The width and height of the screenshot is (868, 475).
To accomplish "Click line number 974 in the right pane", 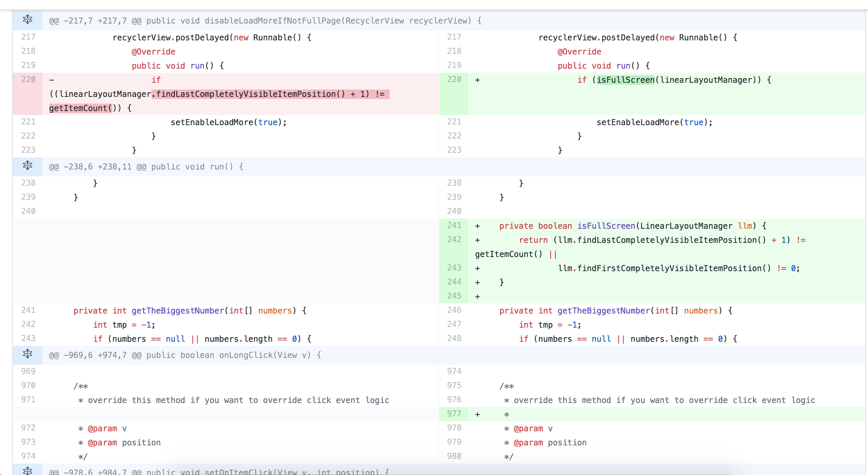I will [454, 371].
